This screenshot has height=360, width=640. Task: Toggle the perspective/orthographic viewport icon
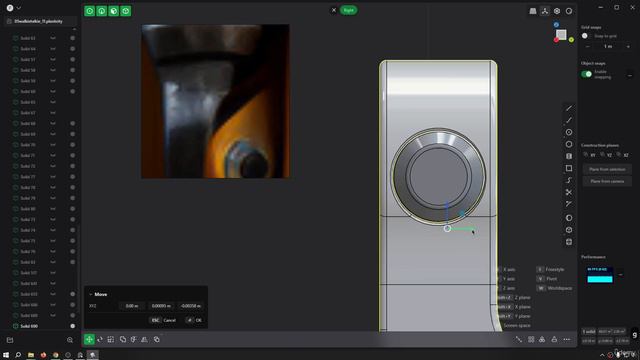click(533, 11)
